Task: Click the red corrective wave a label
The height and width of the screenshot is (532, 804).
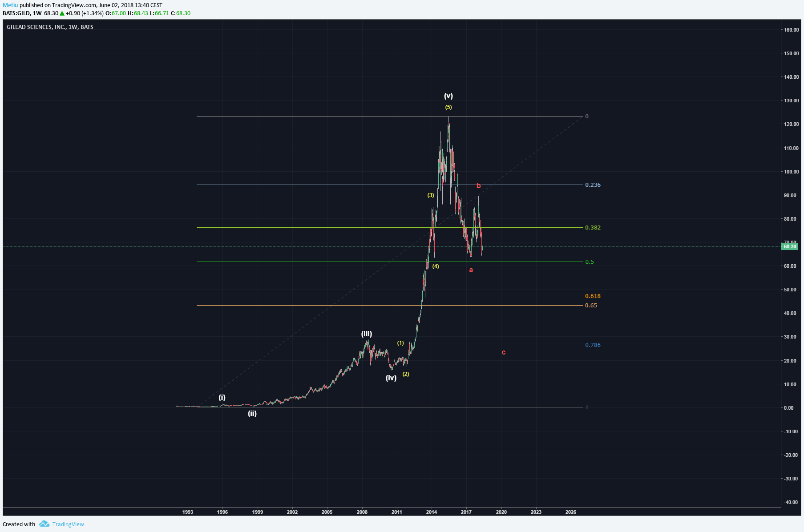Action: [x=471, y=270]
